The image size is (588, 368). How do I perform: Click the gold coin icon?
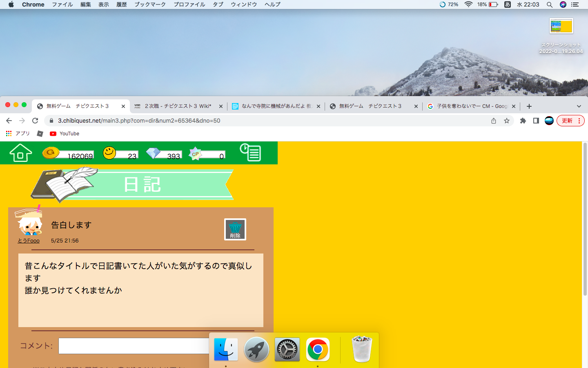[51, 153]
